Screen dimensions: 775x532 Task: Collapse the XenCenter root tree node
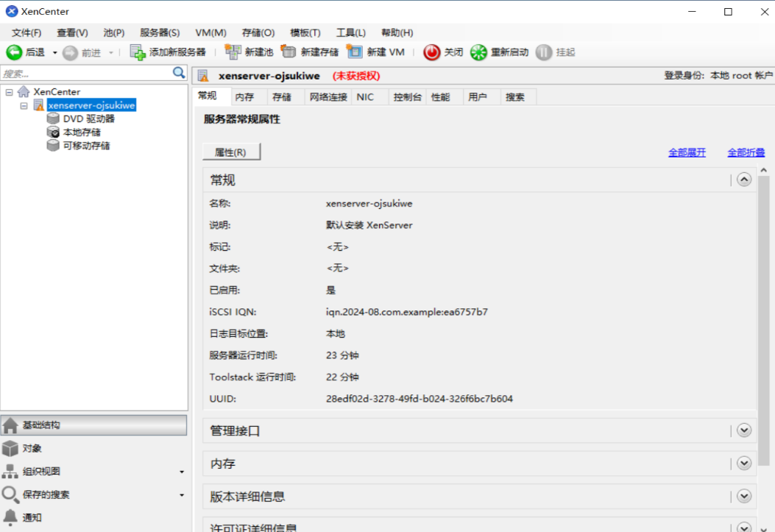pyautogui.click(x=9, y=92)
